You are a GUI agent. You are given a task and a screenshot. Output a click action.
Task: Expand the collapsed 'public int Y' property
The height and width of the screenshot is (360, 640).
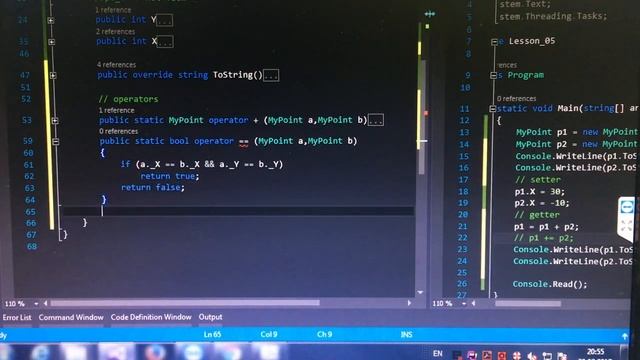51,20
